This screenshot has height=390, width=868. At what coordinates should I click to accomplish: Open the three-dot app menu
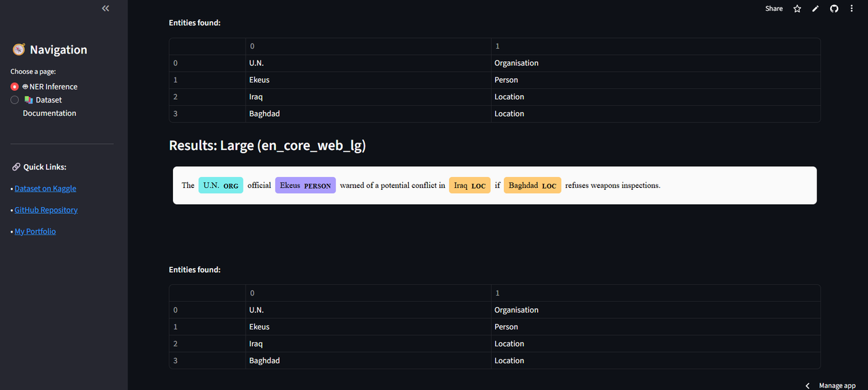click(x=852, y=9)
